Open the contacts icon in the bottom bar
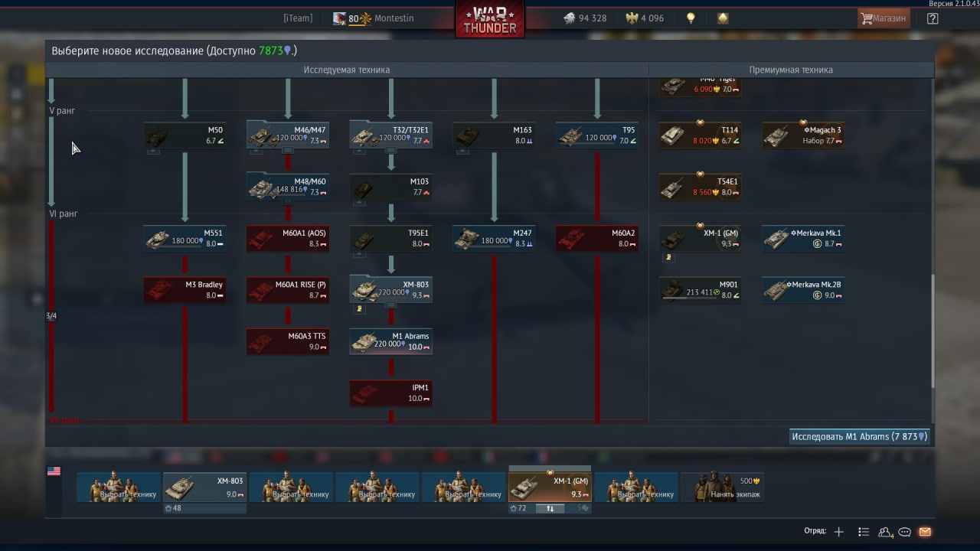Screen dimensions: 980x551 (886, 532)
